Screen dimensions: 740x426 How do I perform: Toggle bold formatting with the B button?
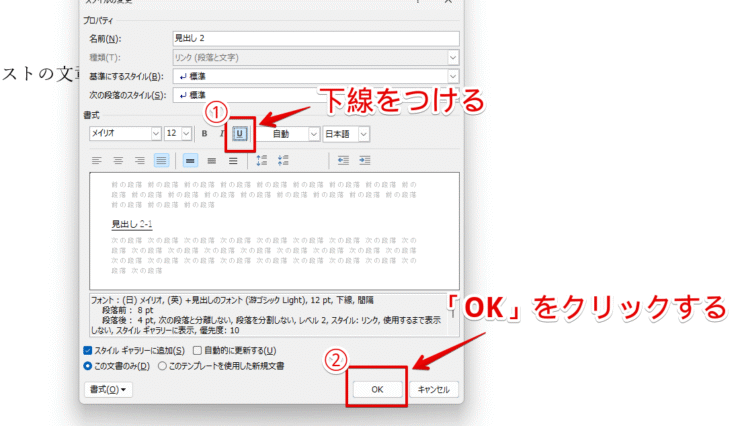[x=204, y=134]
